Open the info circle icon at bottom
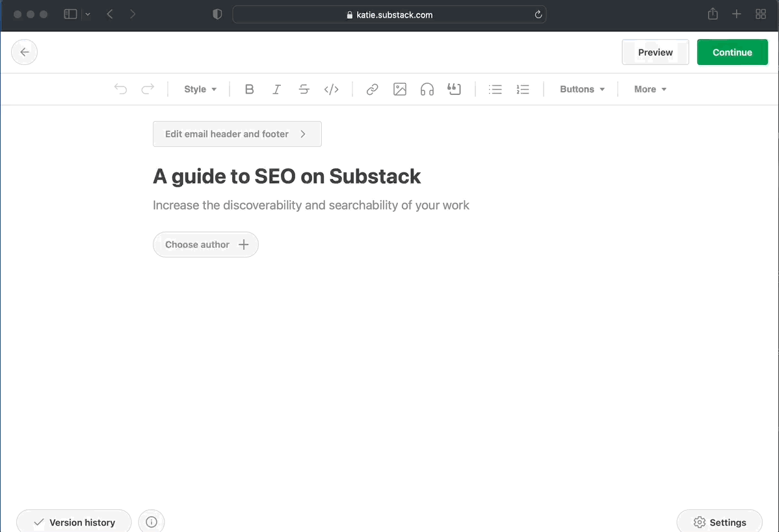 pyautogui.click(x=152, y=522)
